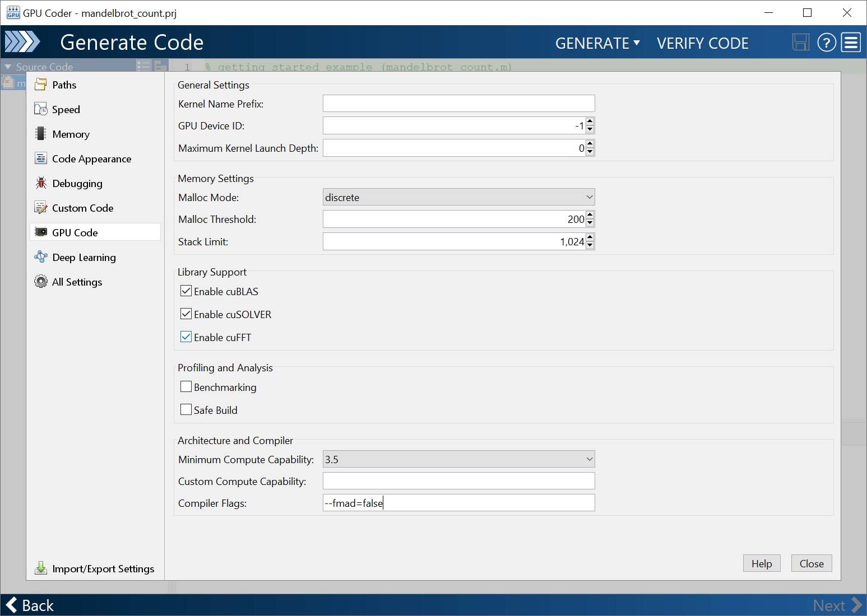Click the save project icon
The width and height of the screenshot is (867, 616).
pos(801,42)
